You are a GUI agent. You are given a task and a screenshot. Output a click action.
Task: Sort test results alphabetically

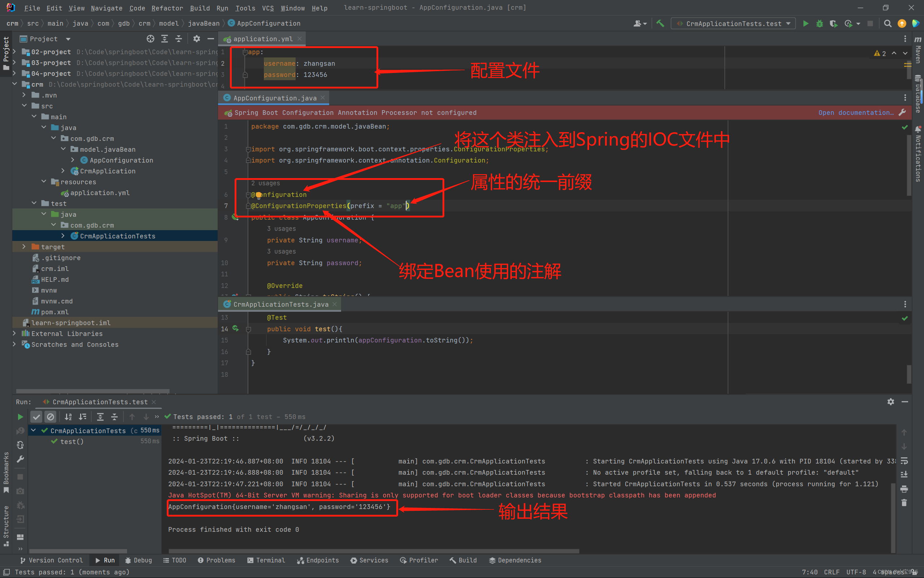pos(68,417)
